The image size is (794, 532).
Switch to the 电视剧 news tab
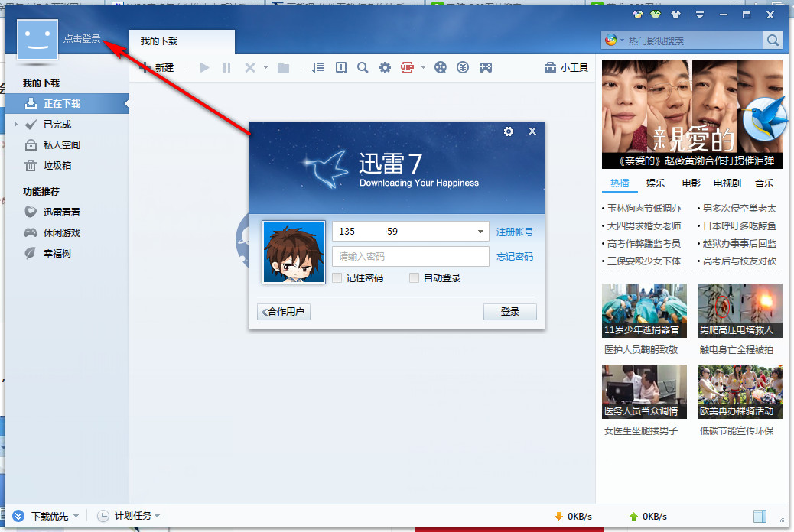727,183
